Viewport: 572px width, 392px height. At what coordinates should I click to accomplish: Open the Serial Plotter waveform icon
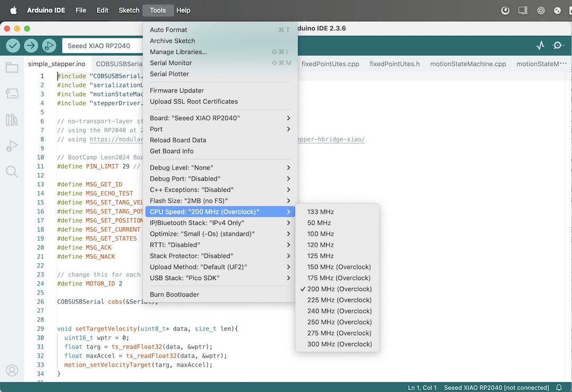tap(540, 45)
